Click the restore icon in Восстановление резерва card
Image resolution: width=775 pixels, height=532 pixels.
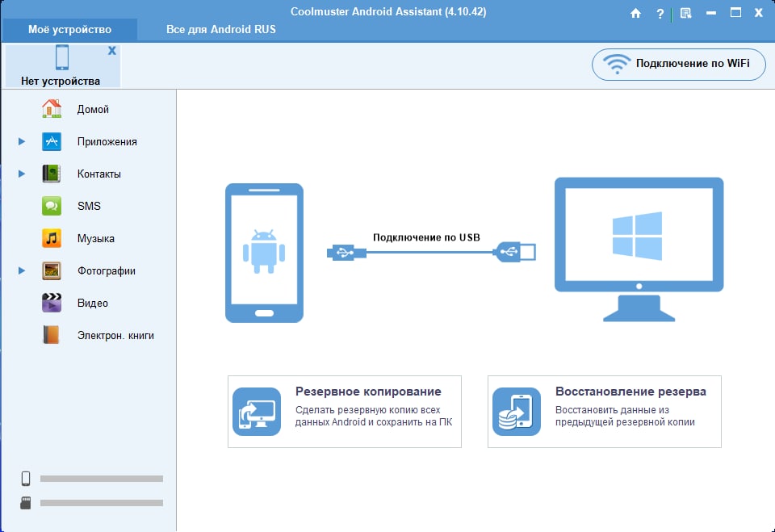click(517, 412)
